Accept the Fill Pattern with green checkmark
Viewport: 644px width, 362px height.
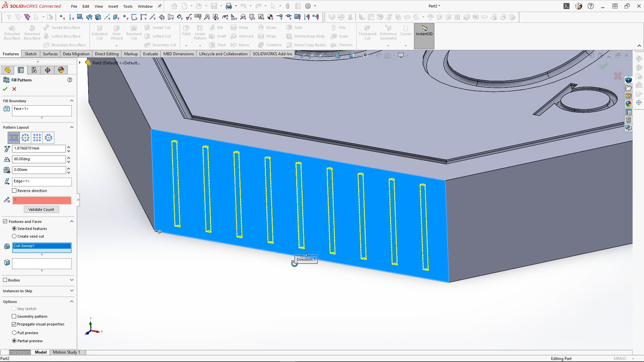5,89
